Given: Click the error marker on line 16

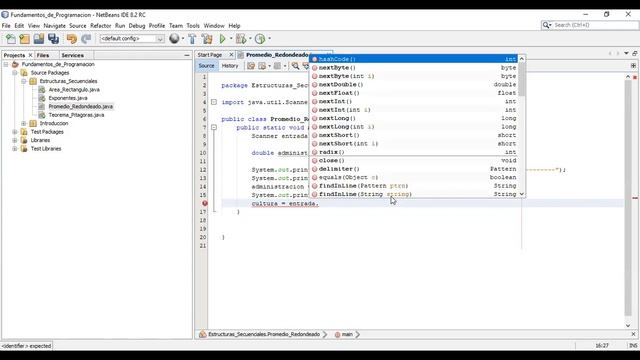Looking at the screenshot, I should pyautogui.click(x=205, y=203).
